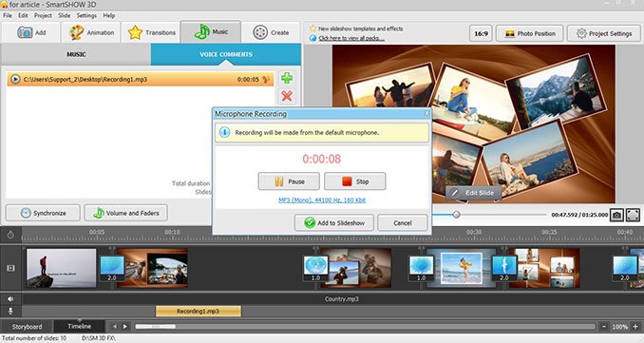Click the 0:00:08 recording timer text
Viewport: 644px width, 343px height.
point(322,159)
